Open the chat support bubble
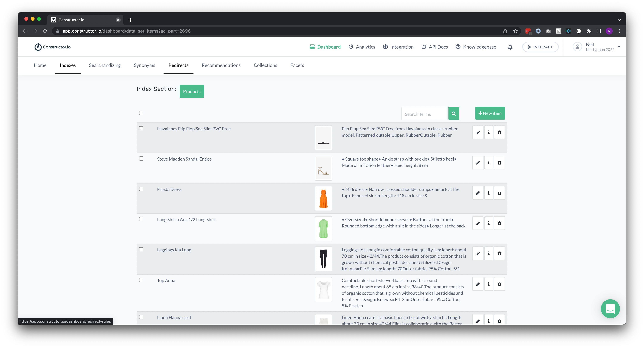This screenshot has width=644, height=348. pyautogui.click(x=610, y=309)
